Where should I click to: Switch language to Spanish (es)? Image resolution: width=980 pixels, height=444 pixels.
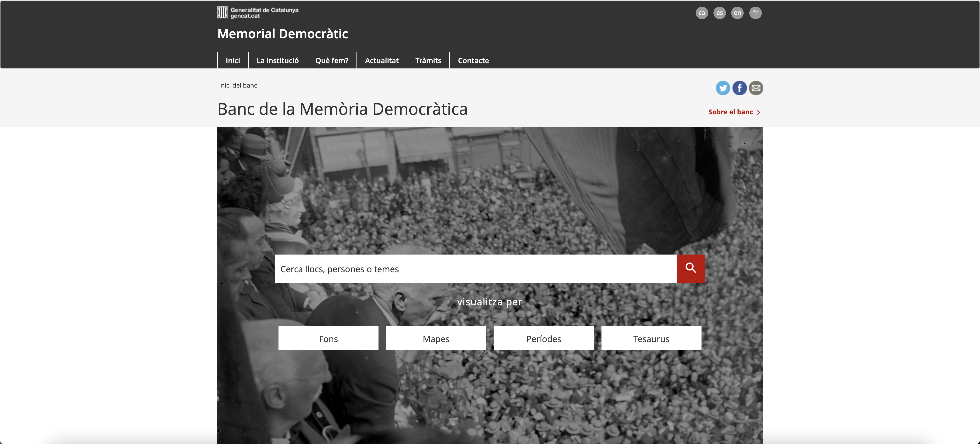pos(719,12)
